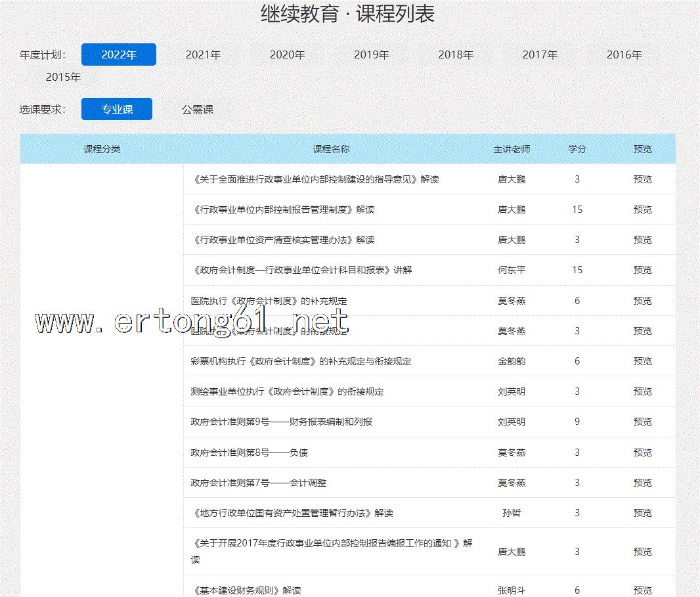Preview the 彩票机构执行 course by 金韵韵
This screenshot has height=597, width=700.
pos(642,361)
